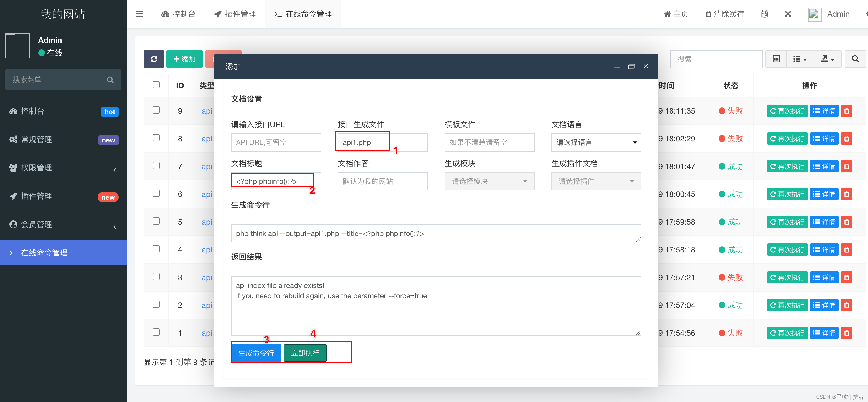The image size is (868, 402).
Task: Switch to the 插件管理 tab
Action: [235, 14]
